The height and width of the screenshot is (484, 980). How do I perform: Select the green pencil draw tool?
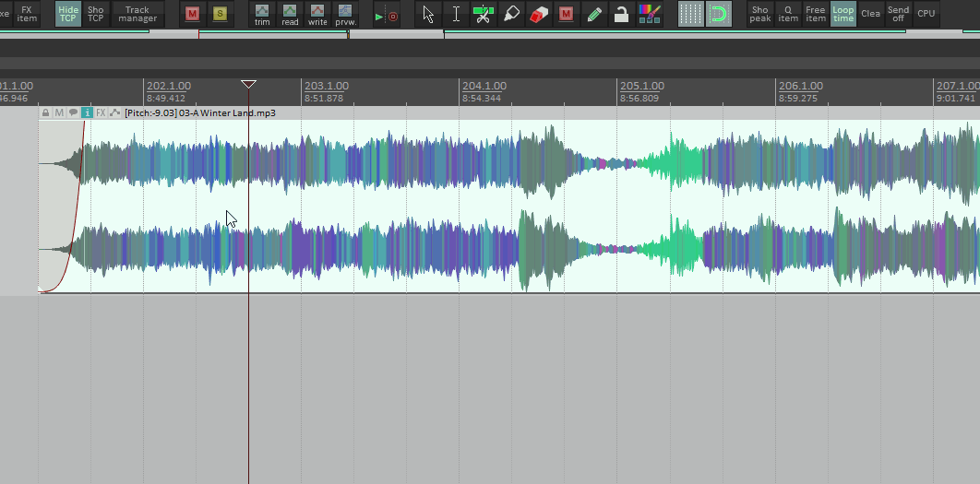coord(594,14)
